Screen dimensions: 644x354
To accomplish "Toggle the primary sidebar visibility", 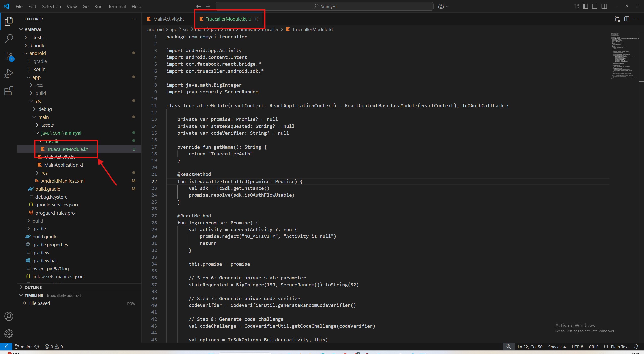I will [x=585, y=6].
